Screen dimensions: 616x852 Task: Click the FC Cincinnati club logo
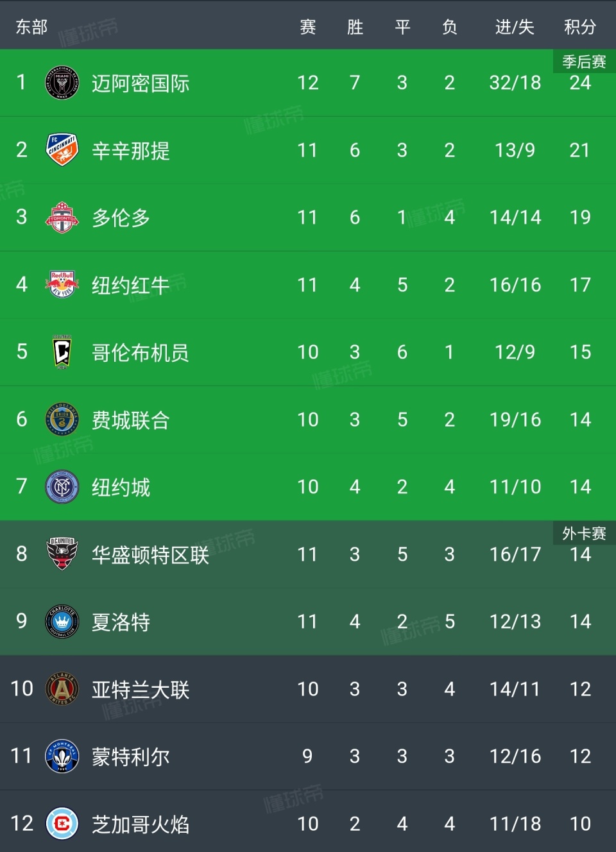tap(61, 149)
